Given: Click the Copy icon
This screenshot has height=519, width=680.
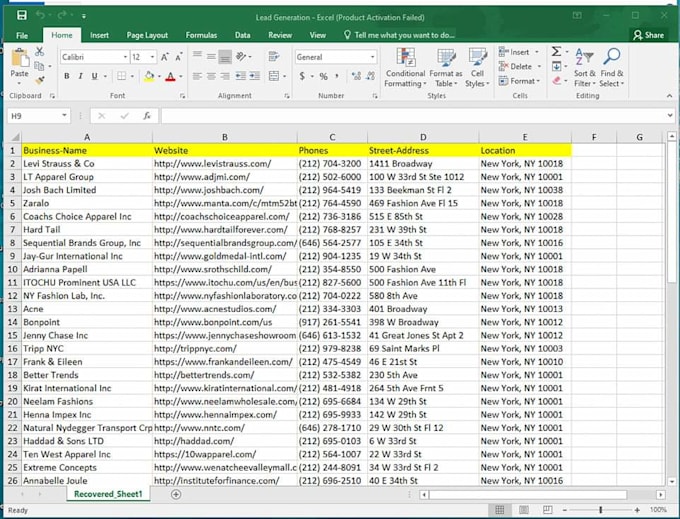Looking at the screenshot, I should point(39,66).
